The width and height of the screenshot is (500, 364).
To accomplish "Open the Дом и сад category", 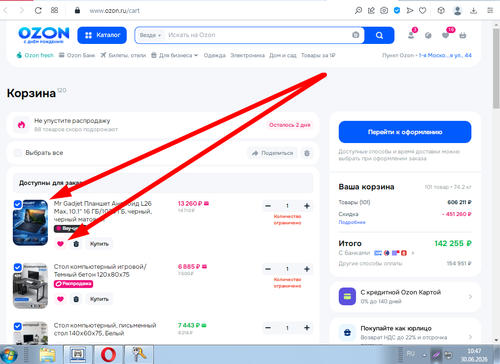I will 283,55.
